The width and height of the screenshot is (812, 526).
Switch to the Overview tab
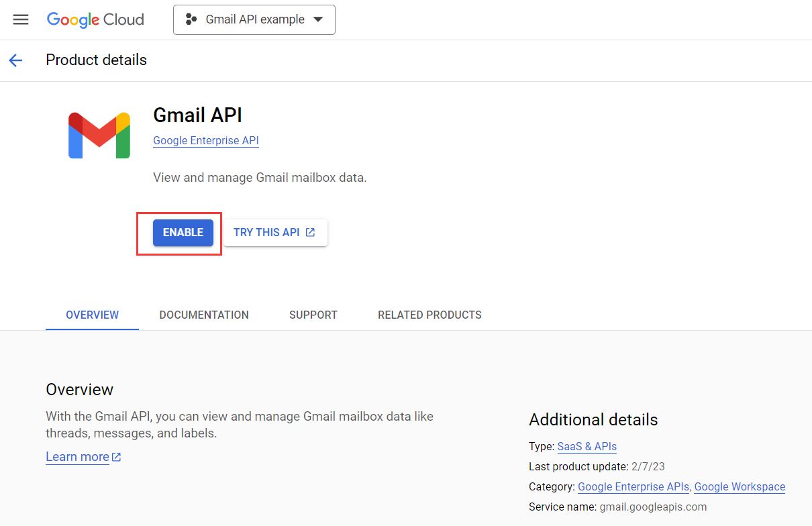[x=93, y=315]
